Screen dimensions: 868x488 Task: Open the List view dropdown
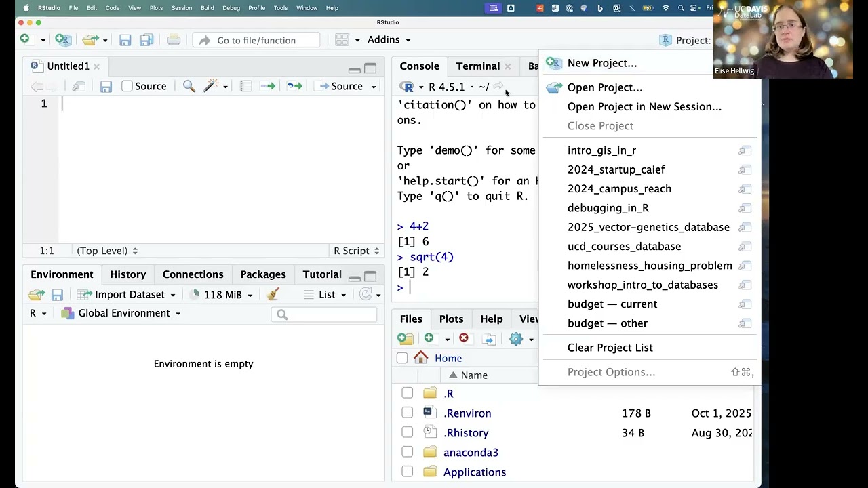pos(325,294)
